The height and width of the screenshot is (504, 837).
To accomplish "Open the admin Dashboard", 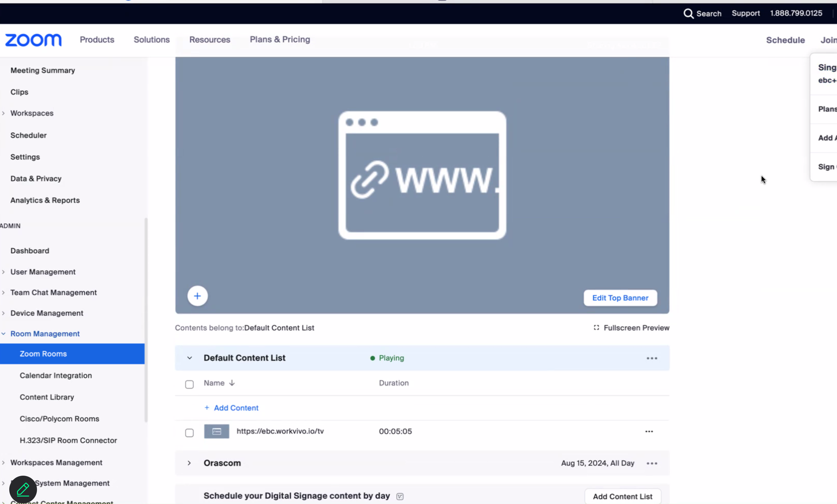I will point(30,251).
